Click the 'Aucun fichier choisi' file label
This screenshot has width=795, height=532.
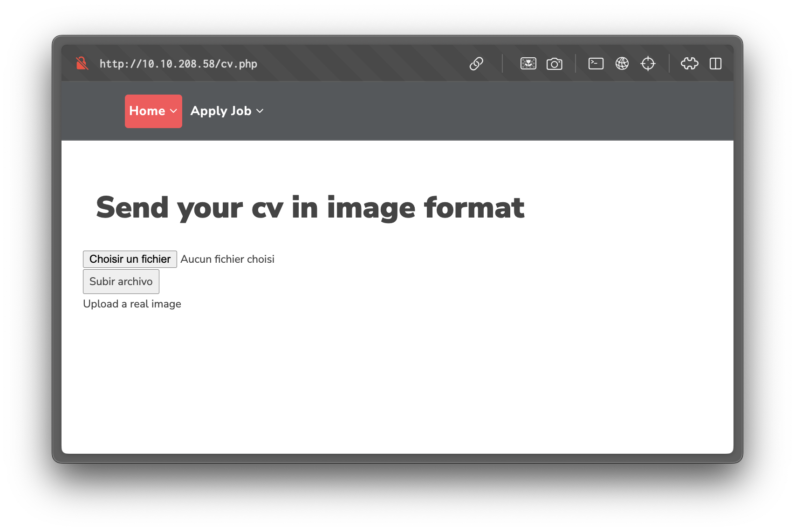[227, 259]
